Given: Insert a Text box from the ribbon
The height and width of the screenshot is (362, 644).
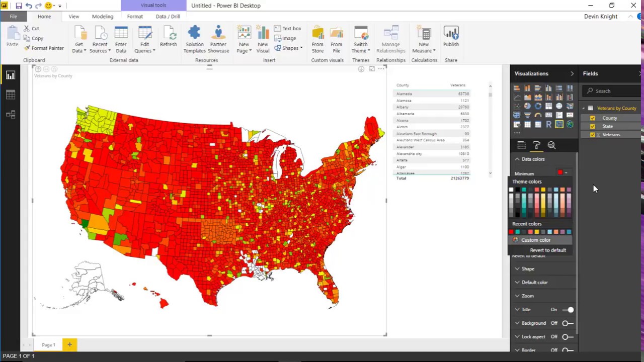Looking at the screenshot, I should click(x=288, y=29).
